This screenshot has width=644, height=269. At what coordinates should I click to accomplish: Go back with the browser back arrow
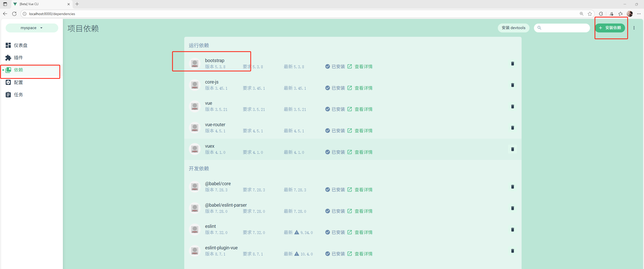click(5, 14)
